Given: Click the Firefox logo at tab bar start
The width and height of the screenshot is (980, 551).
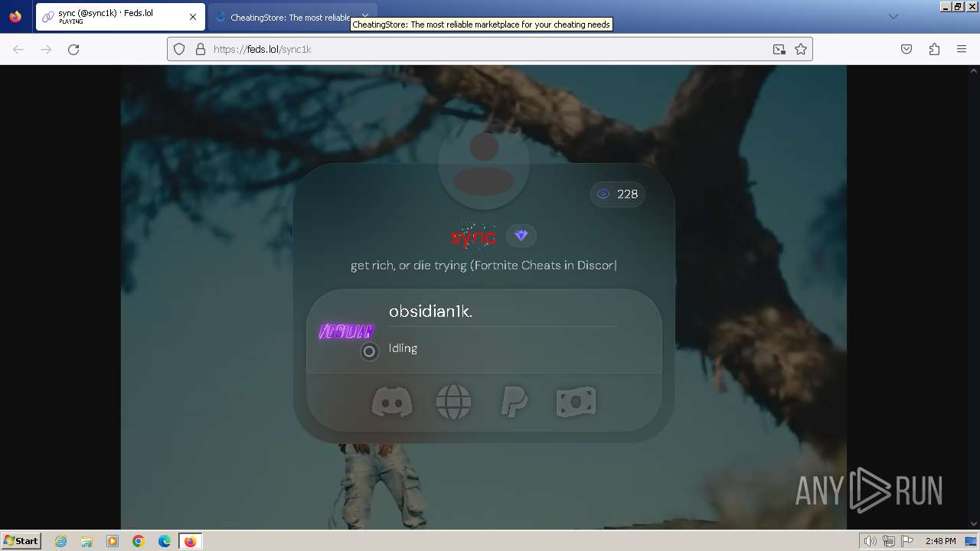Looking at the screenshot, I should pyautogui.click(x=15, y=17).
